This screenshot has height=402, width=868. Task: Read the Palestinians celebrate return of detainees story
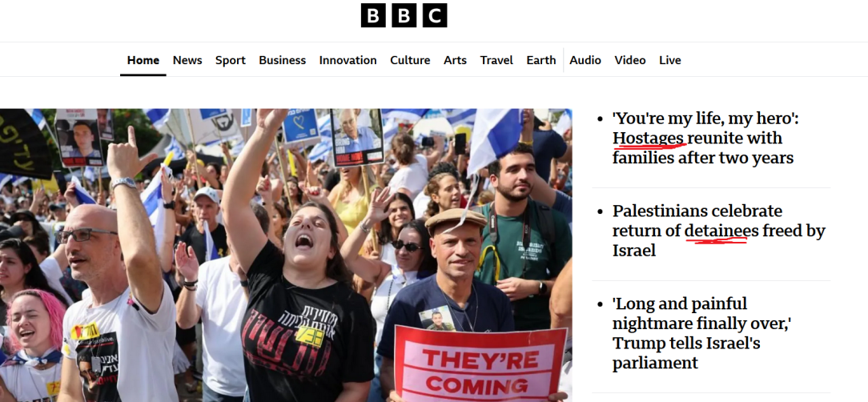(718, 231)
